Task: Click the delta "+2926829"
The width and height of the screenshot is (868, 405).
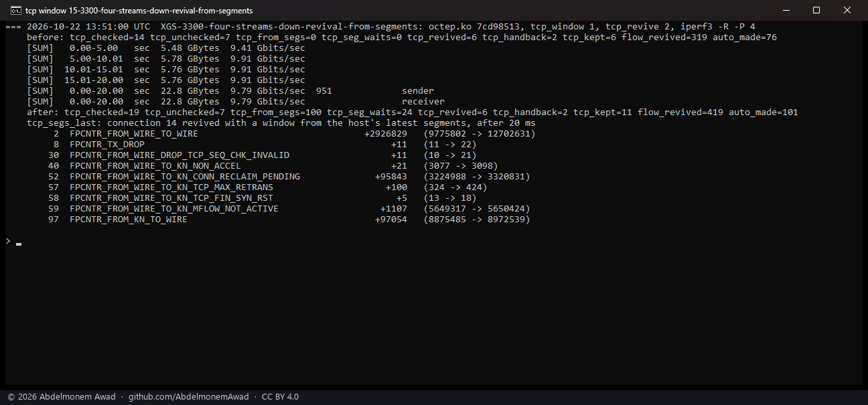Action: click(x=386, y=134)
